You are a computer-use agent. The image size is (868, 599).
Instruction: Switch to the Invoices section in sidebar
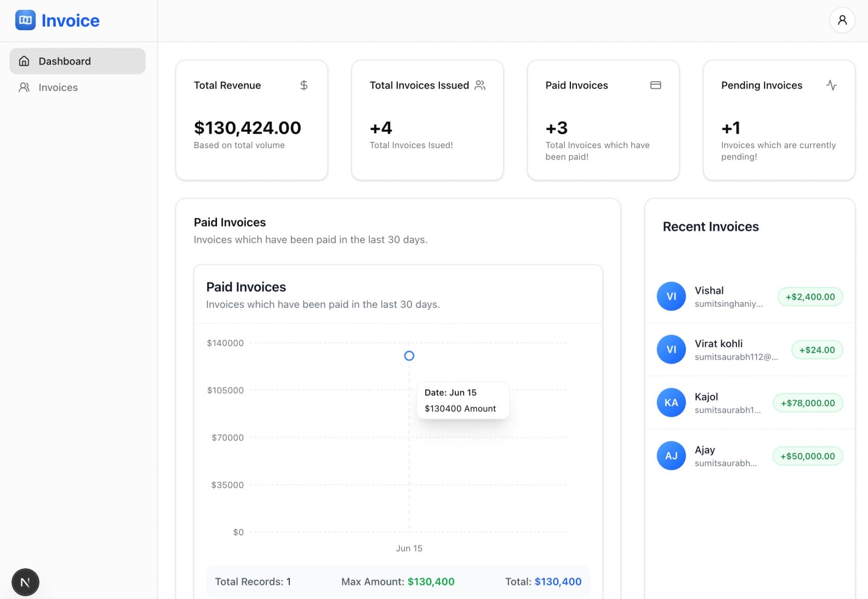(58, 87)
